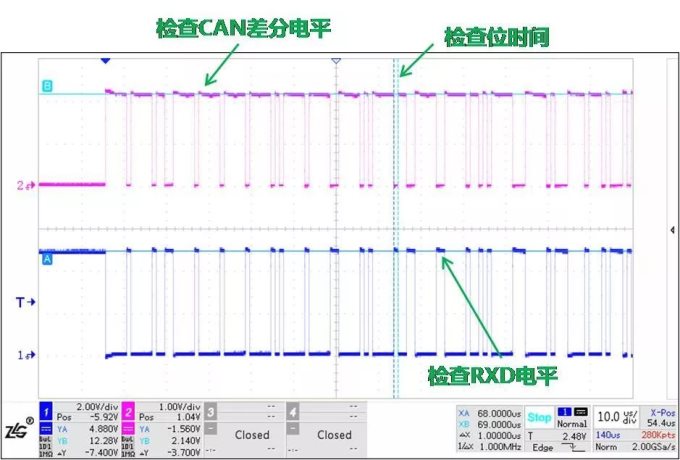Click the blue trigger position triangle

point(105,61)
